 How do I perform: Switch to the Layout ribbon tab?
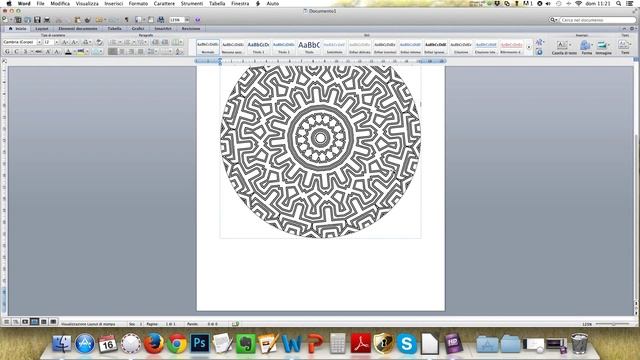tap(42, 29)
